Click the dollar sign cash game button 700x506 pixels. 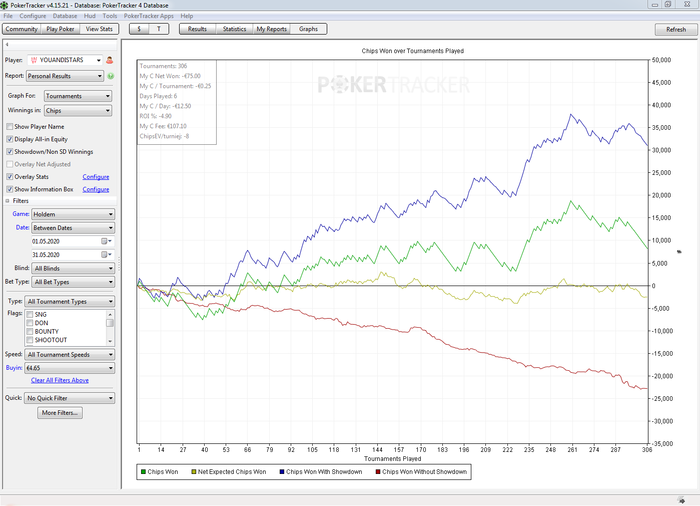[140, 30]
